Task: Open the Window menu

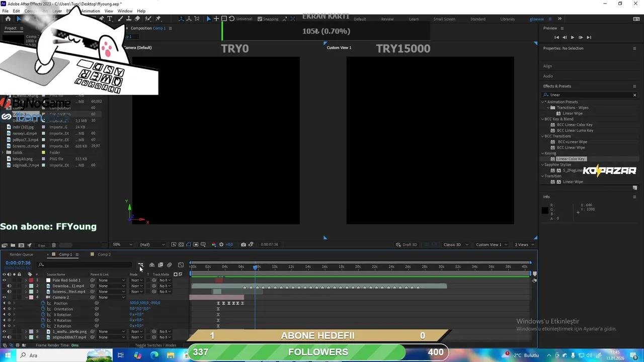Action: (125, 11)
